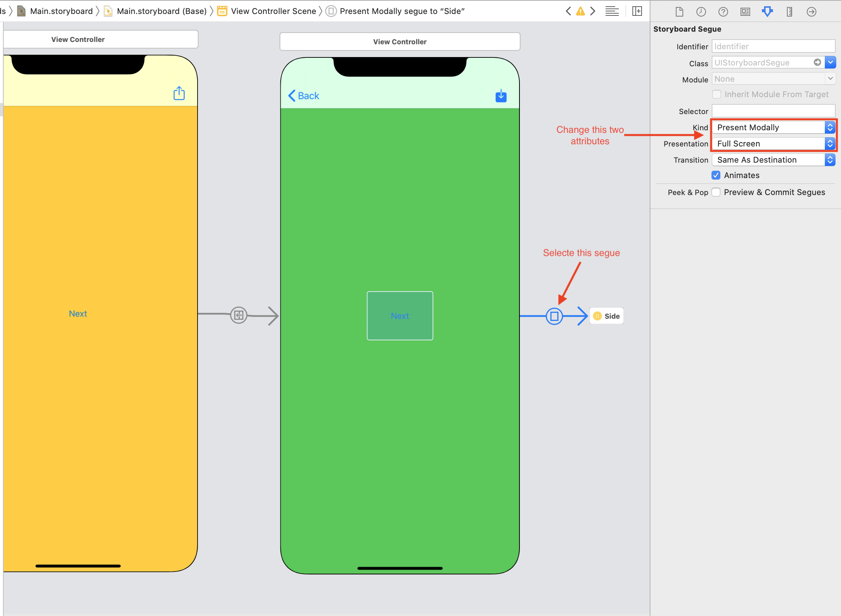Click the forward navigation chevron in toolbar
This screenshot has width=841, height=616.
593,10
